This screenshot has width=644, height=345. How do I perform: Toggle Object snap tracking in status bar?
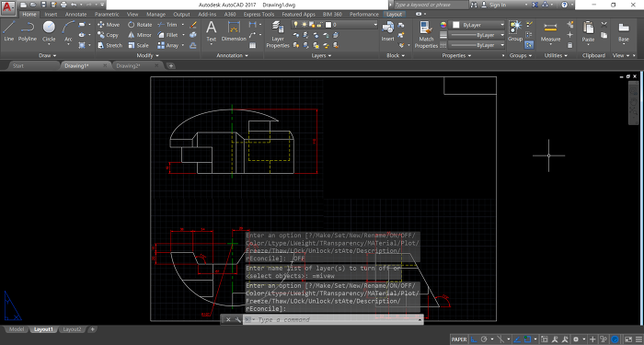point(517,339)
